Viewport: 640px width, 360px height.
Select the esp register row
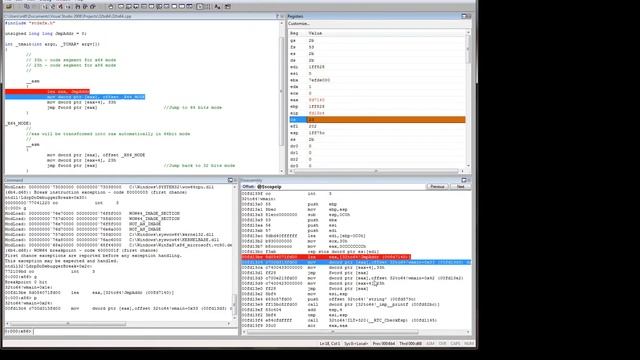coord(377,133)
